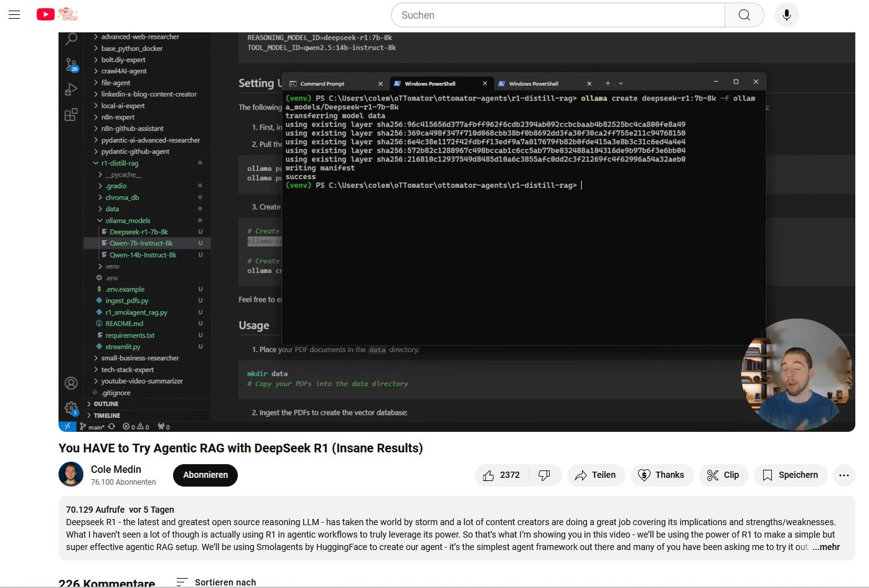
Task: Open the requirements.txt file
Action: (129, 335)
